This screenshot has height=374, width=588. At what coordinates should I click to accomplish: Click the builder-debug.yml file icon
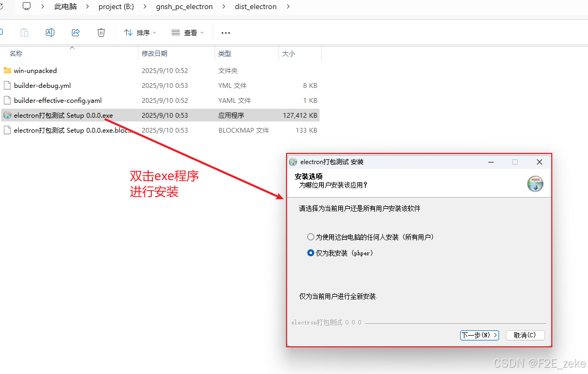click(7, 86)
